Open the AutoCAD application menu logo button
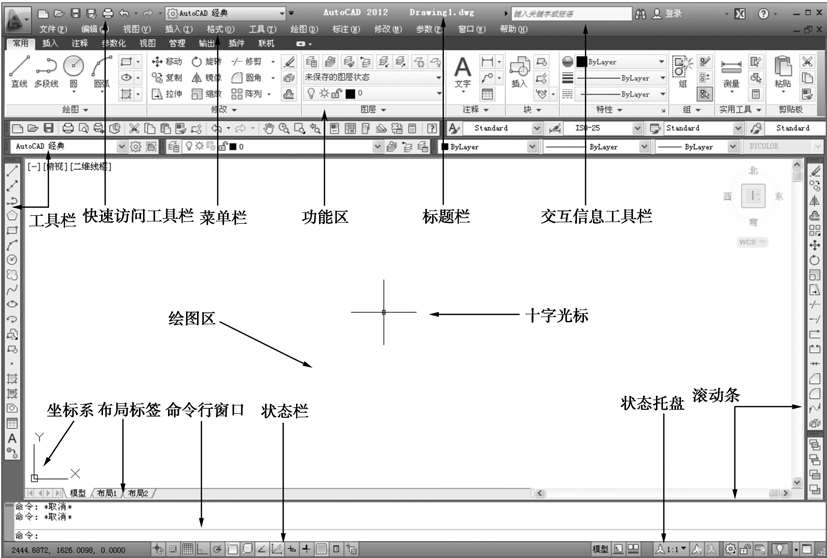 18,20
